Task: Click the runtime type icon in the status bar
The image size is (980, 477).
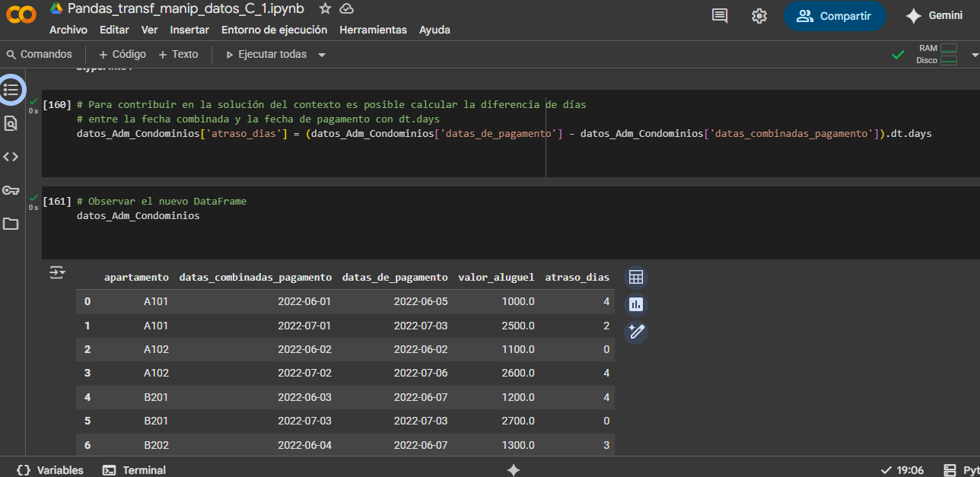Action: click(950, 470)
